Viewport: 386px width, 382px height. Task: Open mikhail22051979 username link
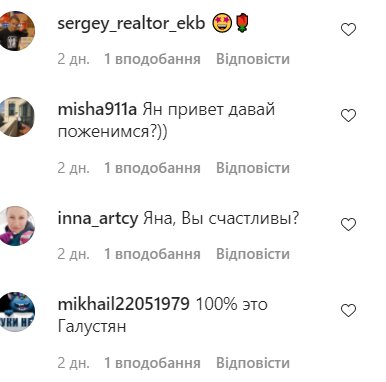pos(124,304)
